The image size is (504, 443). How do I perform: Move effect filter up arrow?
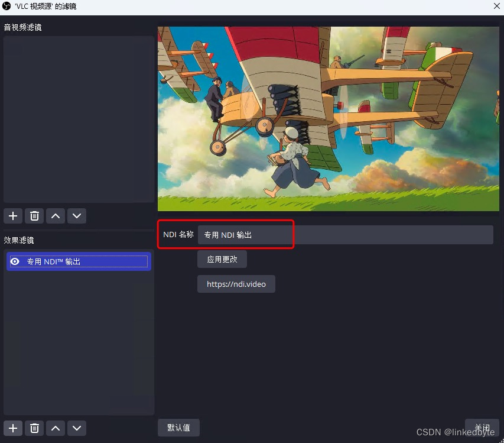(x=56, y=428)
